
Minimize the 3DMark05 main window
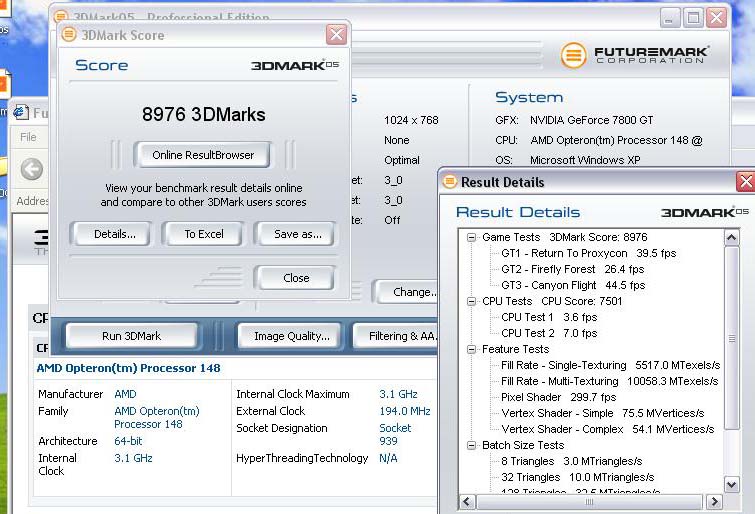click(668, 18)
